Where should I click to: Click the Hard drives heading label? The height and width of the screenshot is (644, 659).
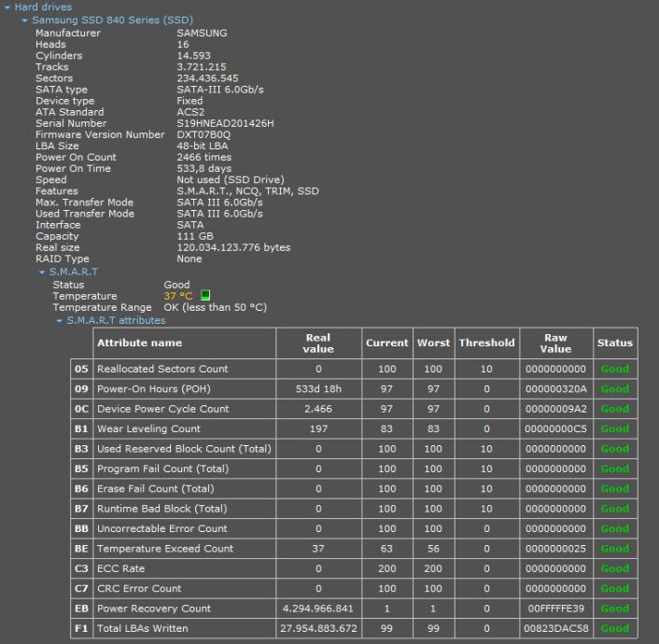[x=43, y=7]
